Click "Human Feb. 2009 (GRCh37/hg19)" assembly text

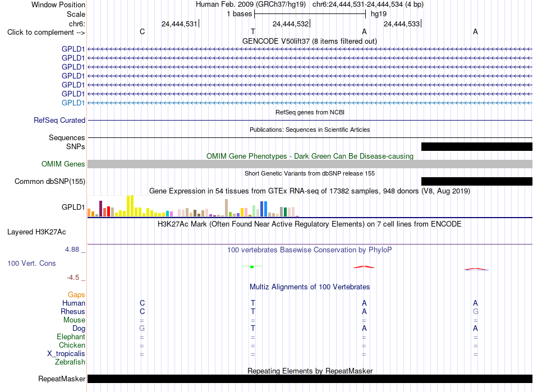click(251, 4)
